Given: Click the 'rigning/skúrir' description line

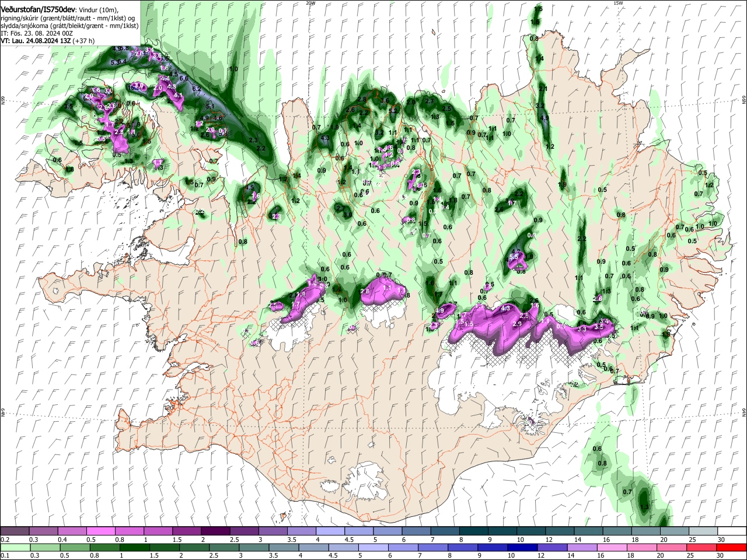Looking at the screenshot, I should point(67,18).
